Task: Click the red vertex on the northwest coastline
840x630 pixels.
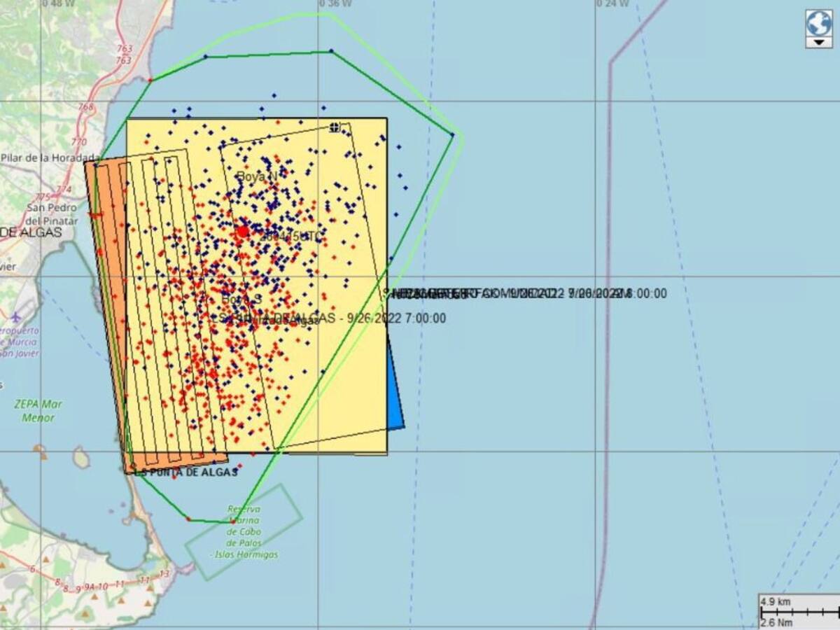Action: click(150, 80)
